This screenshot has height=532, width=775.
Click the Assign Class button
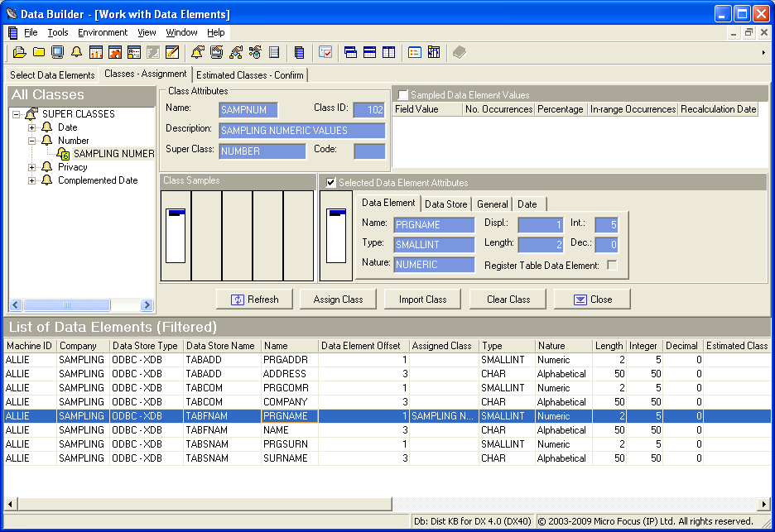pyautogui.click(x=338, y=299)
